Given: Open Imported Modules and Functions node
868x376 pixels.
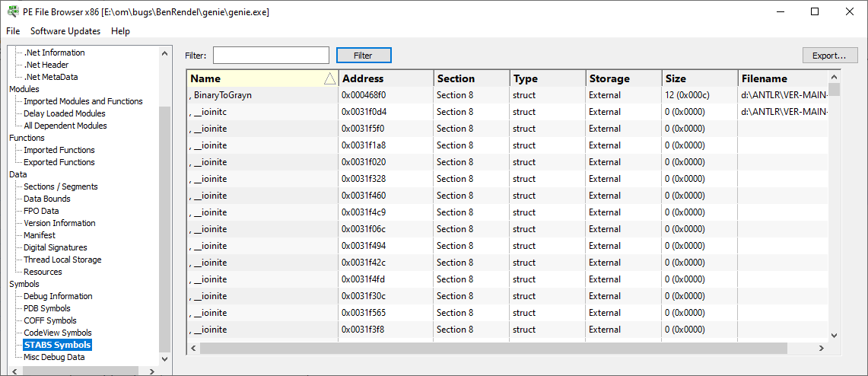Looking at the screenshot, I should (x=83, y=101).
